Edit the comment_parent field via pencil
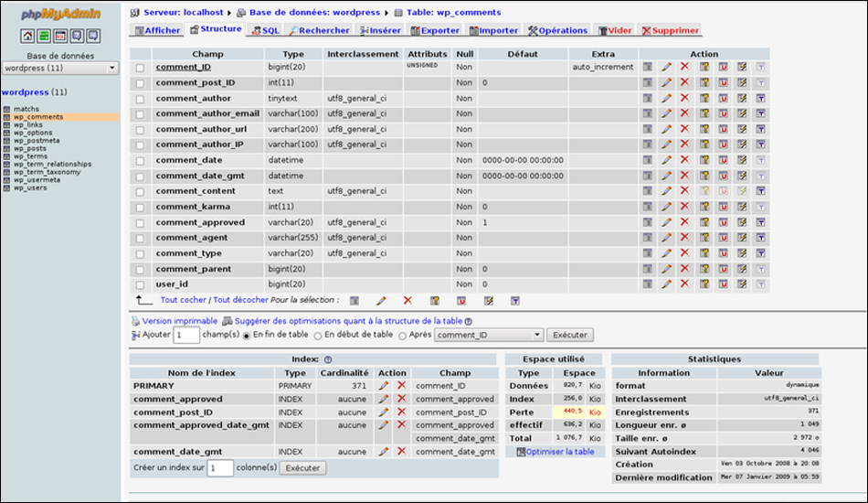Image resolution: width=868 pixels, height=503 pixels. (666, 269)
